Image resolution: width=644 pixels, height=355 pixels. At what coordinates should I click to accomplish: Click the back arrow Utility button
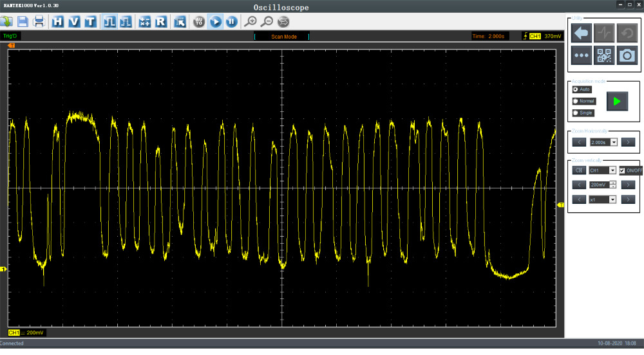point(581,33)
